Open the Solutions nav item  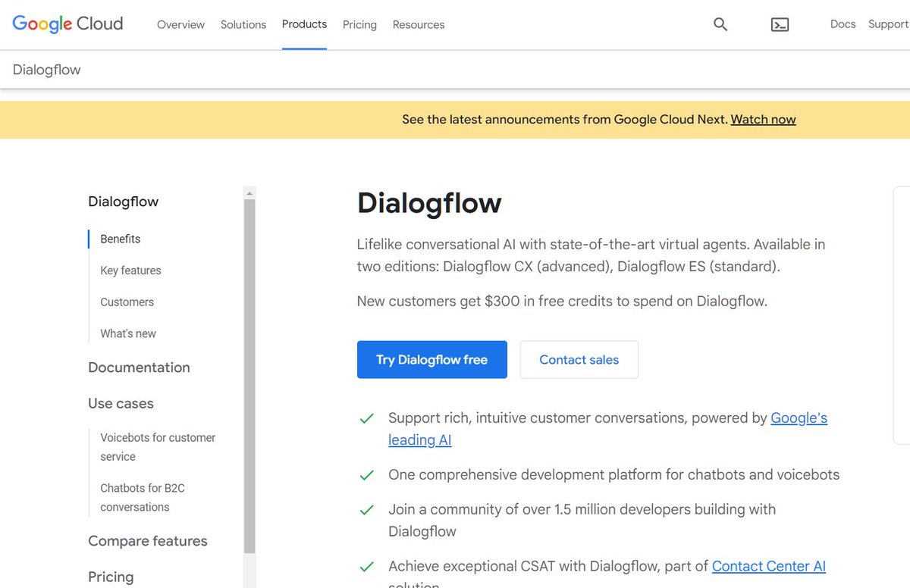pyautogui.click(x=243, y=24)
